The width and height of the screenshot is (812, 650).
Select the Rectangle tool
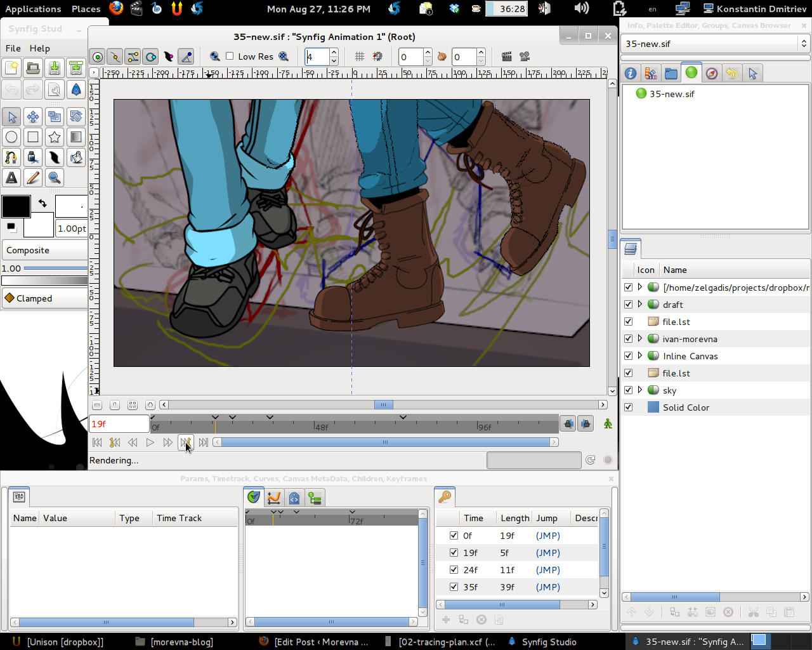[x=33, y=136]
